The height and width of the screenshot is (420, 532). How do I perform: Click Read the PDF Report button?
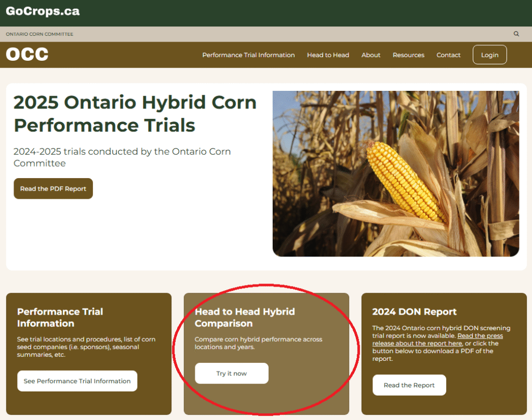coord(53,188)
